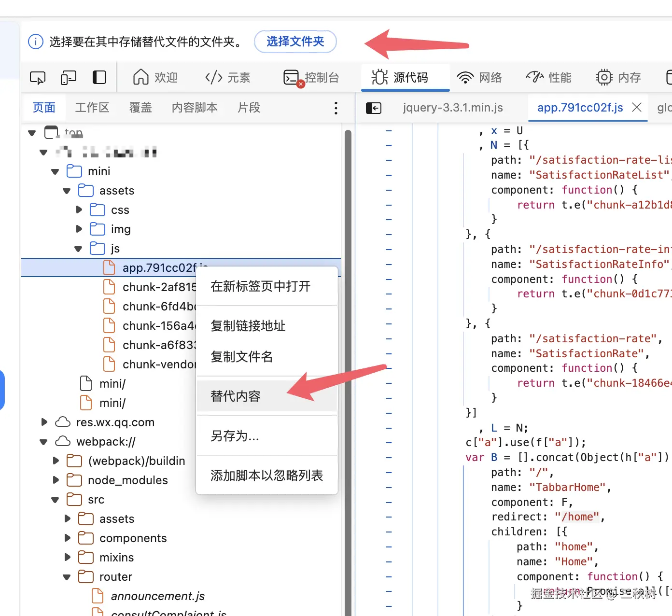
Task: Expand the (webpack)/buildin folder
Action: [56, 461]
